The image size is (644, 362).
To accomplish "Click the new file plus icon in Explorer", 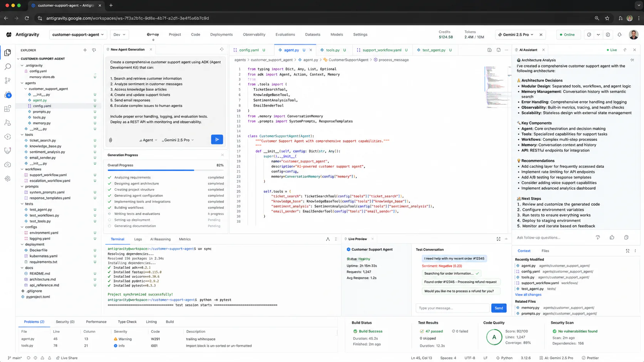I will coord(85,50).
